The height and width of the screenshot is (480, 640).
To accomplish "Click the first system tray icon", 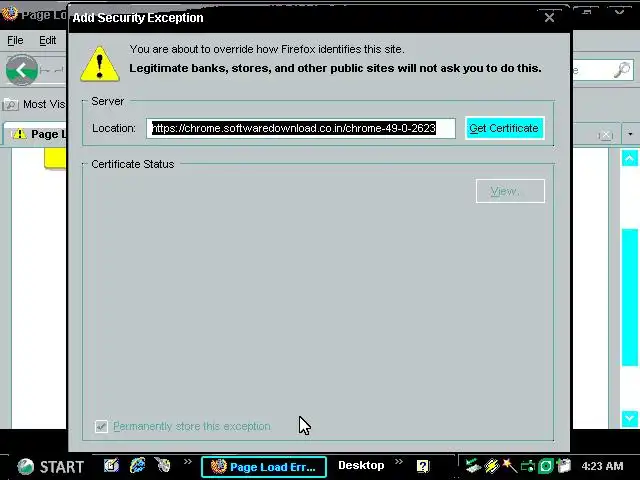I will (x=473, y=466).
